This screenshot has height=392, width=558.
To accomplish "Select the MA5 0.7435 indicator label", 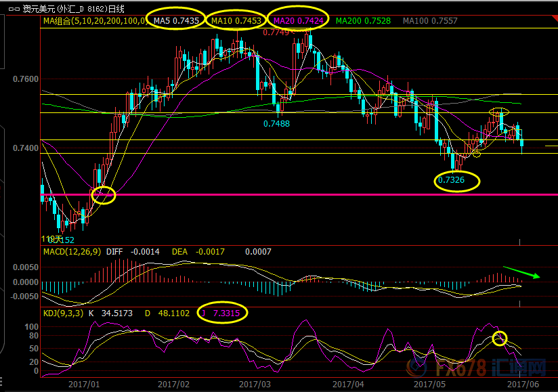I will (176, 21).
